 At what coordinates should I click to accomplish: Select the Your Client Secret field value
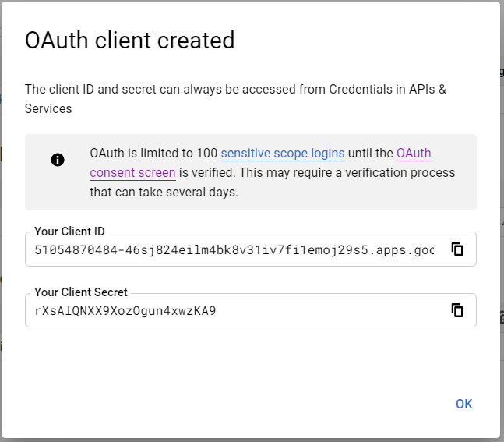125,311
